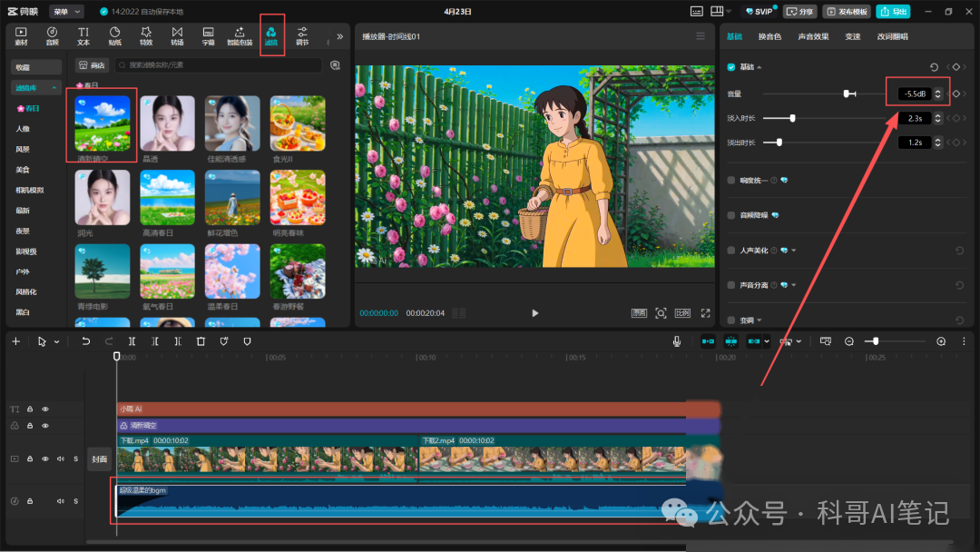Collapse the 滤镜库 filter library list
This screenshot has width=980, height=552.
point(54,88)
